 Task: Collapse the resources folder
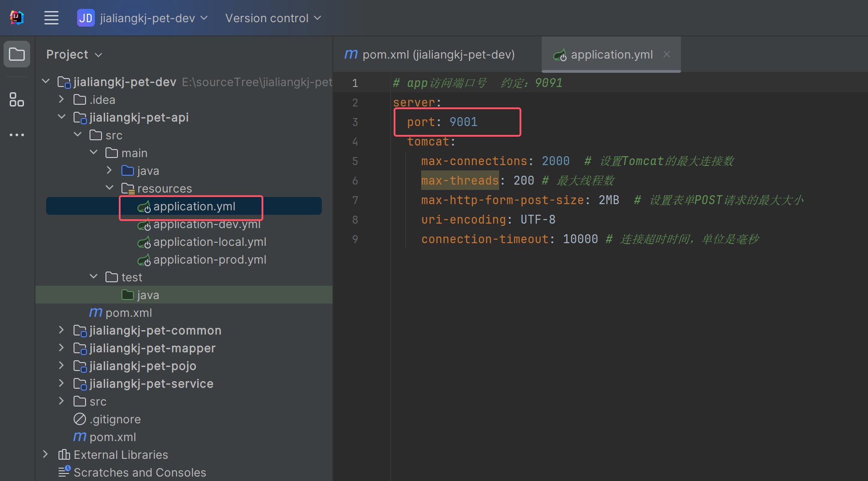click(x=109, y=188)
